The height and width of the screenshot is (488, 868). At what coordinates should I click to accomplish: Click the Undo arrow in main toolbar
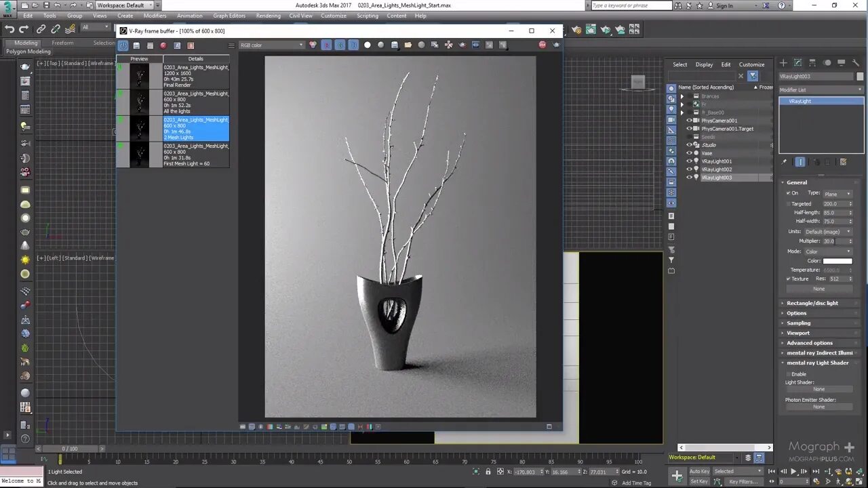pos(9,29)
